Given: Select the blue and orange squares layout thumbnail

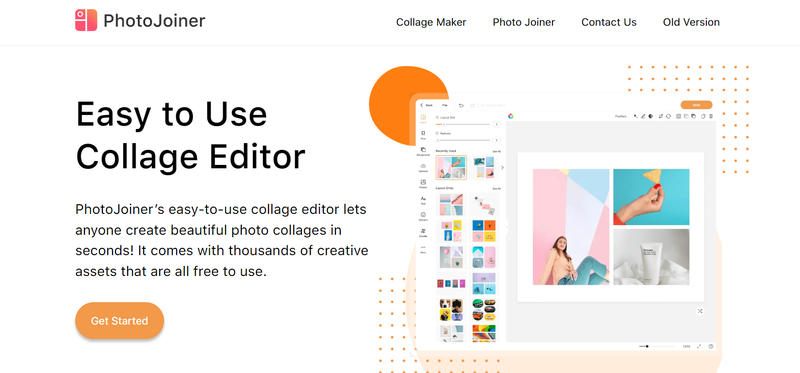Looking at the screenshot, I should coord(484,231).
